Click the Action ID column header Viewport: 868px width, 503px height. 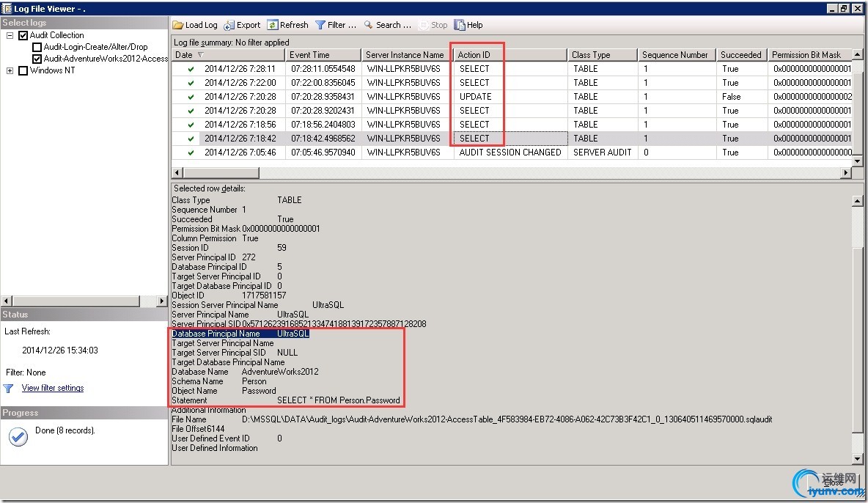coord(508,55)
